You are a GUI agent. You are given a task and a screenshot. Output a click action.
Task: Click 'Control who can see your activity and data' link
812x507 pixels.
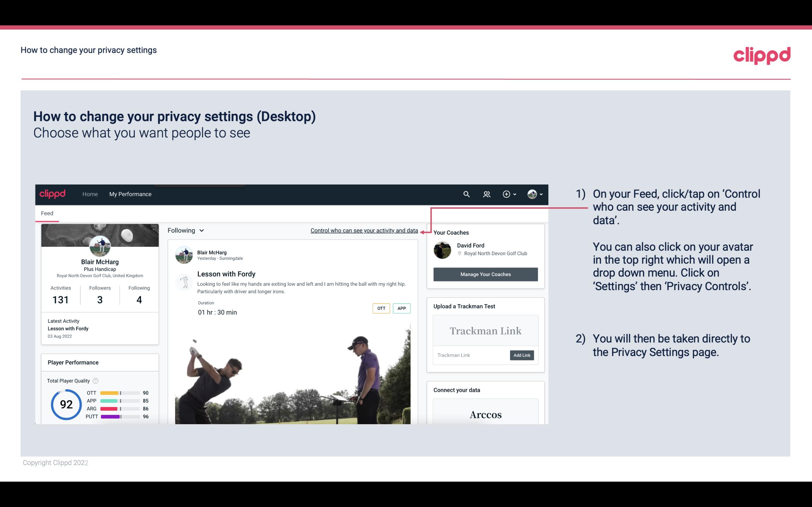[364, 230]
